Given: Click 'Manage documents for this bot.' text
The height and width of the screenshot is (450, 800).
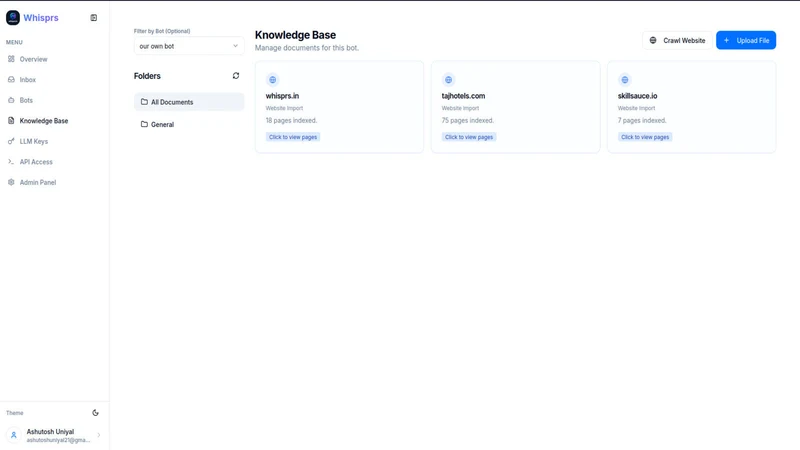Looking at the screenshot, I should click(307, 48).
